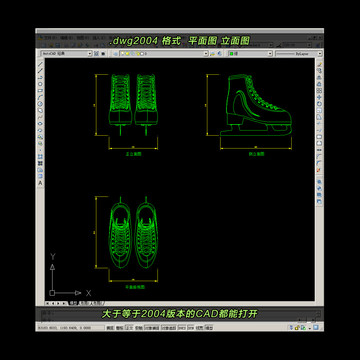The height and width of the screenshot is (360, 360).
Task: Select the Polyline tool
Action: 40,77
